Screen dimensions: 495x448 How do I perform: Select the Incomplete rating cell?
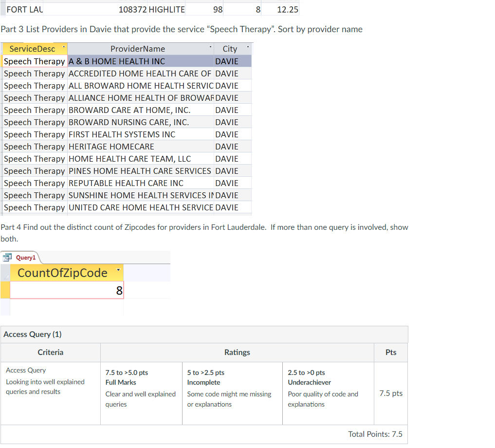(232, 393)
